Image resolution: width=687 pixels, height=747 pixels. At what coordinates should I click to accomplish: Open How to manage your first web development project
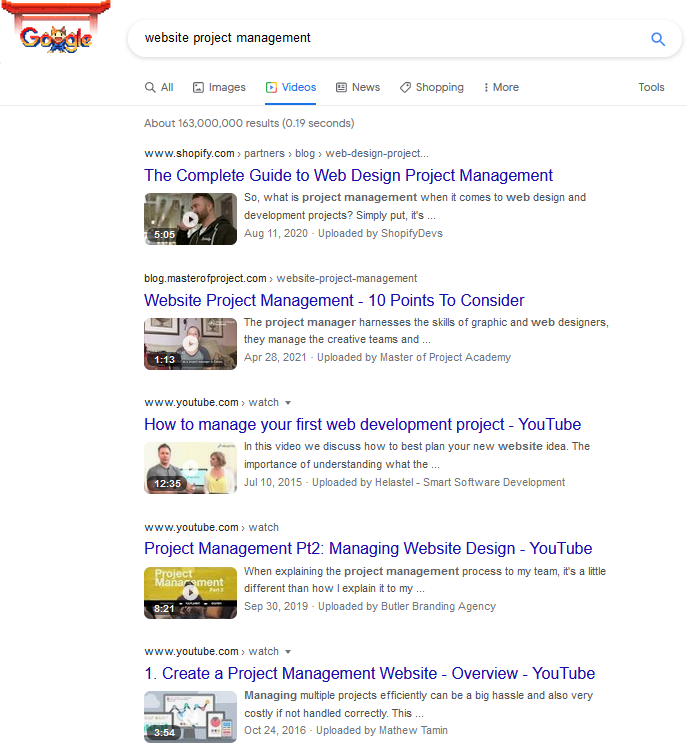(363, 424)
